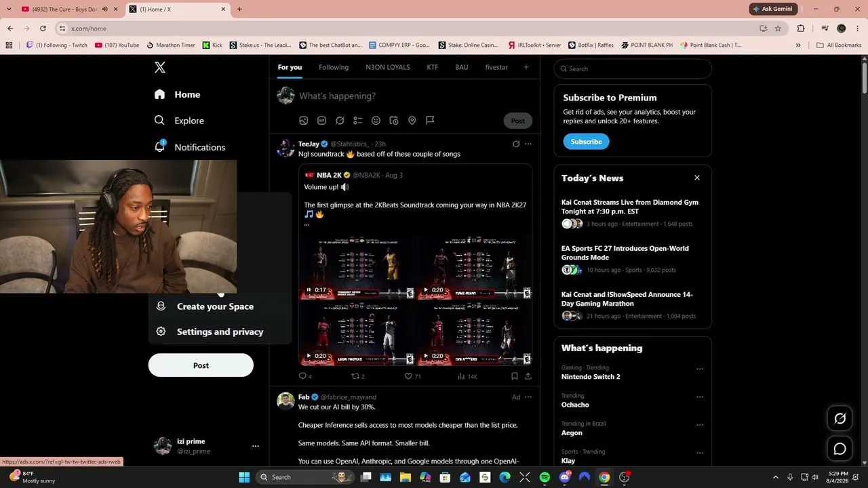Screen dimensions: 868x488
Task: Like TeeJay's post with the heart
Action: click(x=413, y=376)
